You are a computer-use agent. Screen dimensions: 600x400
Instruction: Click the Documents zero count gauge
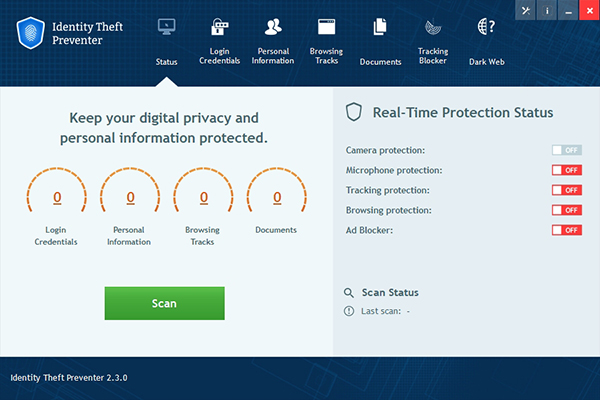coord(276,198)
